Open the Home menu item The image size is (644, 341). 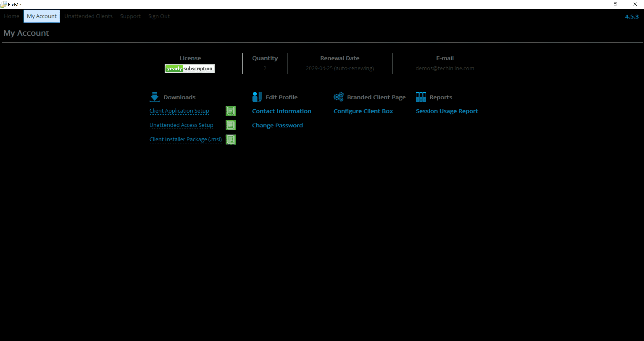(x=11, y=16)
